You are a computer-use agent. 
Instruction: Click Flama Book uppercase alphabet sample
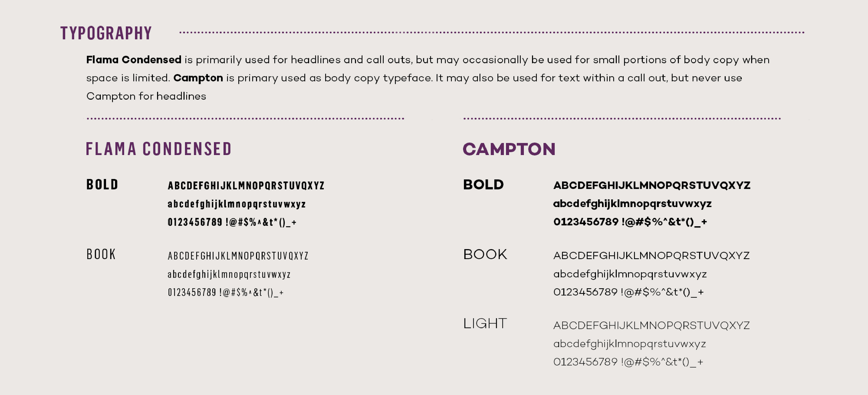tap(238, 256)
